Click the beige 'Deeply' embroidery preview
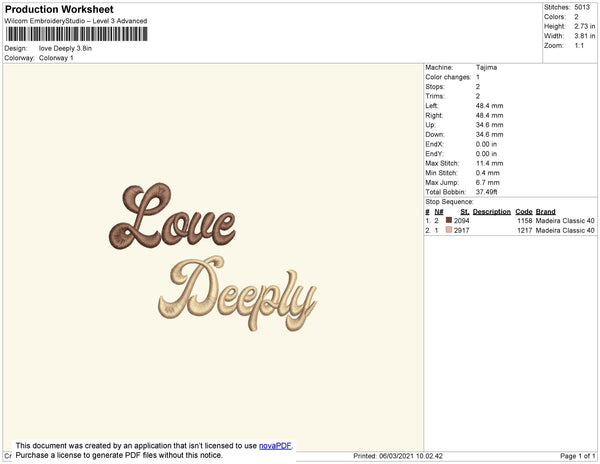600x464 pixels. tap(238, 293)
